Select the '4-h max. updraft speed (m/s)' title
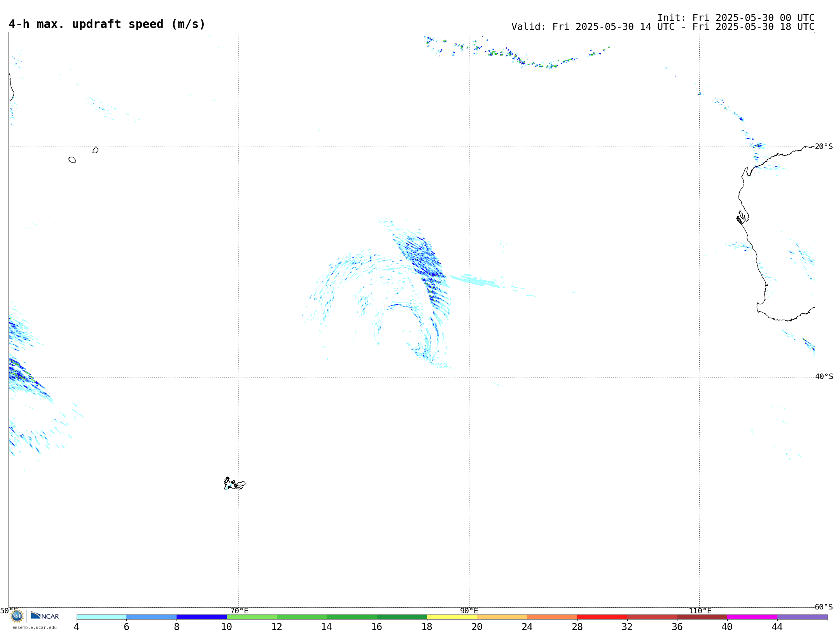 coord(107,24)
